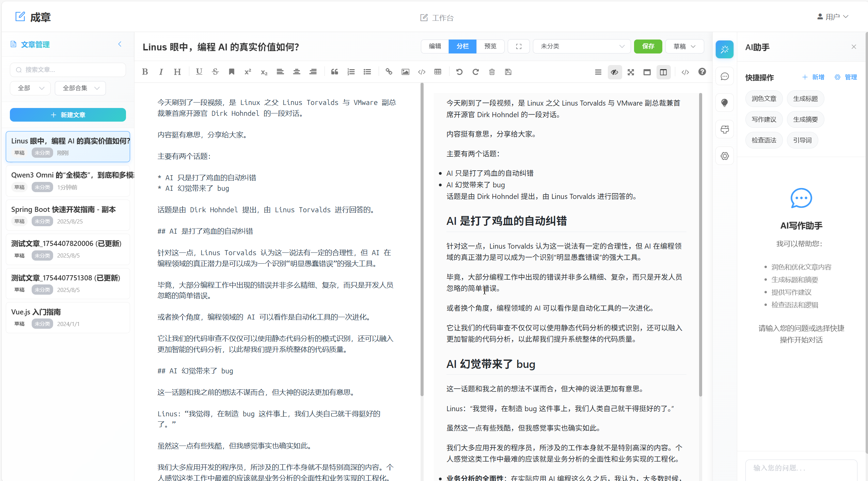Toggle bold formatting
868x481 pixels.
(x=145, y=72)
